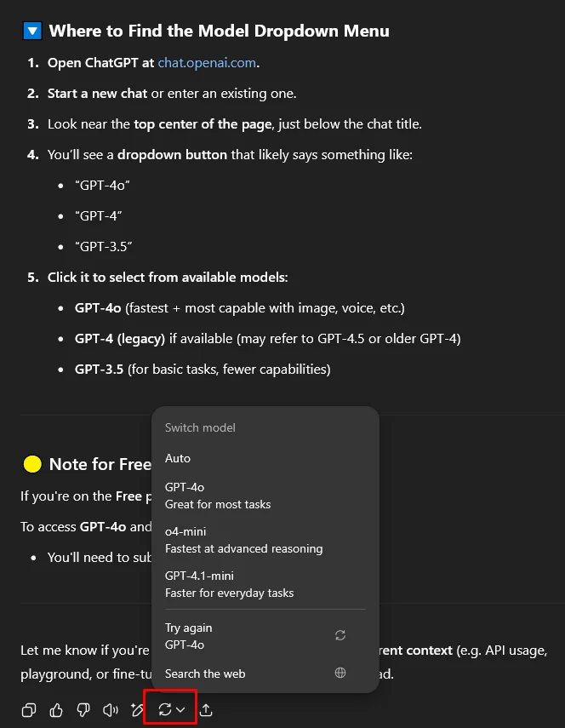Click the regenerate circular arrows icon
The image size is (565, 728).
(x=165, y=710)
